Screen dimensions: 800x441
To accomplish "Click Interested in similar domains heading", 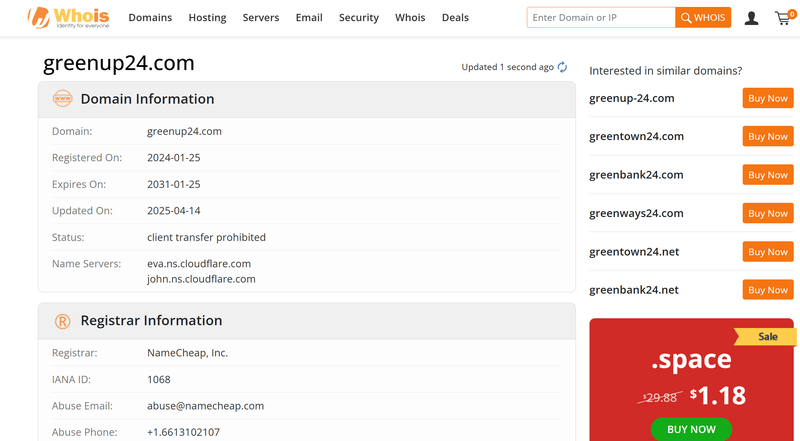I will (665, 70).
